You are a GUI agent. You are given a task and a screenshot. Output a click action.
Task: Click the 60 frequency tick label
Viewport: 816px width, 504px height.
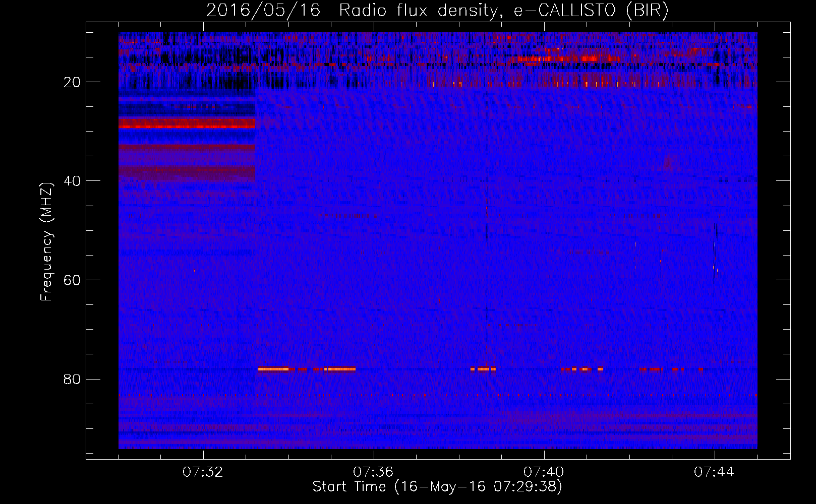72,280
